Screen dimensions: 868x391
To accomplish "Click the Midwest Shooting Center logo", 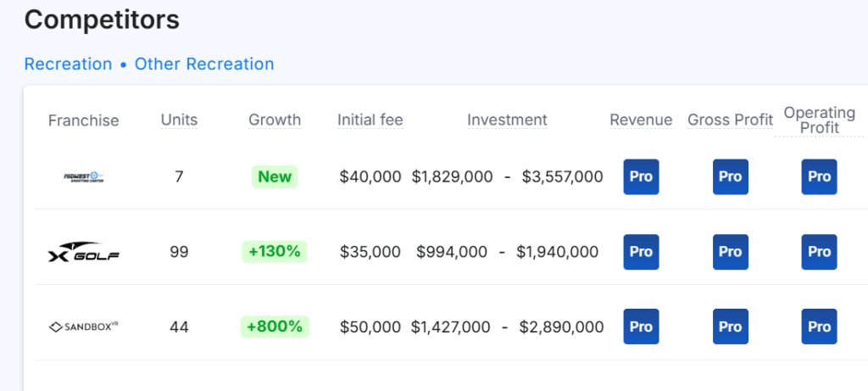I will point(83,177).
